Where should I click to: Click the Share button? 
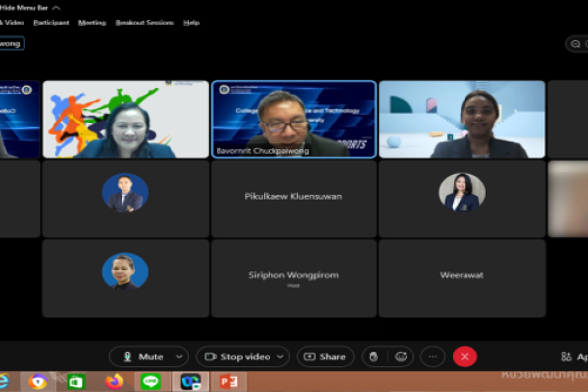coord(325,357)
